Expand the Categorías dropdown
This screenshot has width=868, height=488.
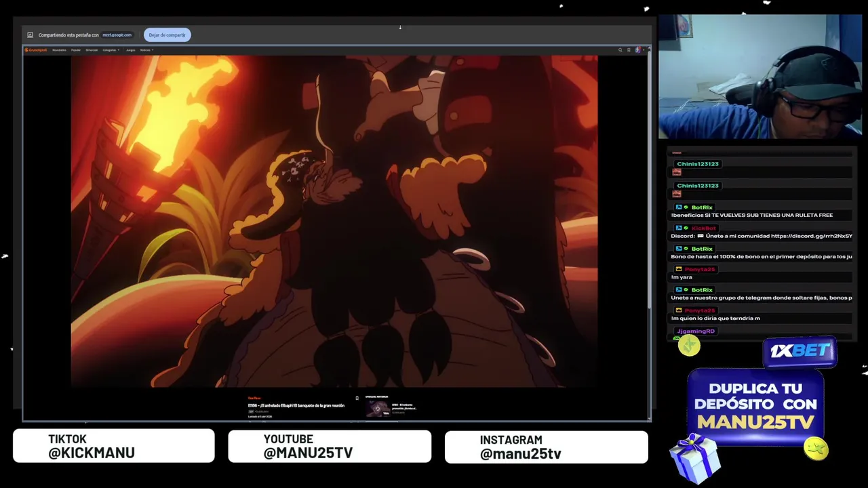click(111, 49)
